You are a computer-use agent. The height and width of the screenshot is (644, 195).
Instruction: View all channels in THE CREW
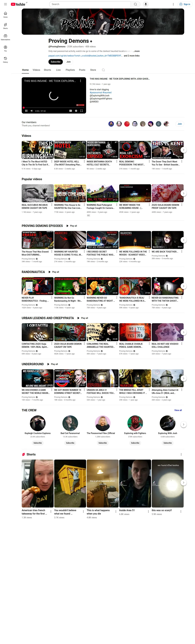click(178, 410)
